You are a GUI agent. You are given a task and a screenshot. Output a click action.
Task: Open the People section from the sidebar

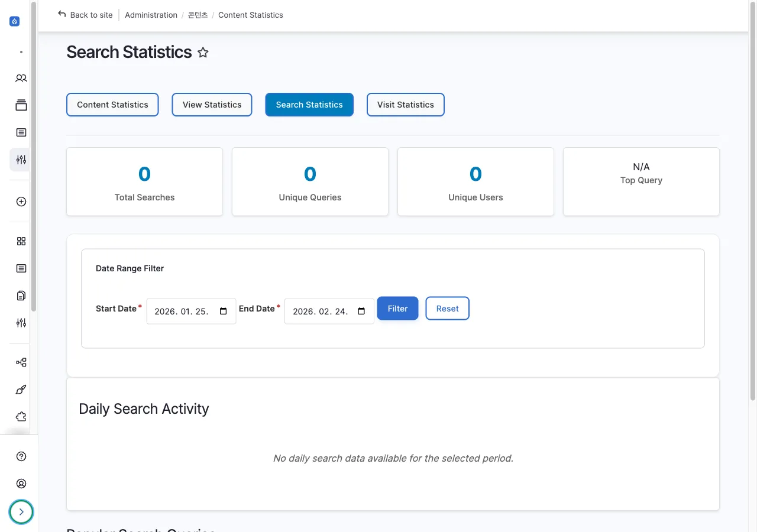(21, 78)
